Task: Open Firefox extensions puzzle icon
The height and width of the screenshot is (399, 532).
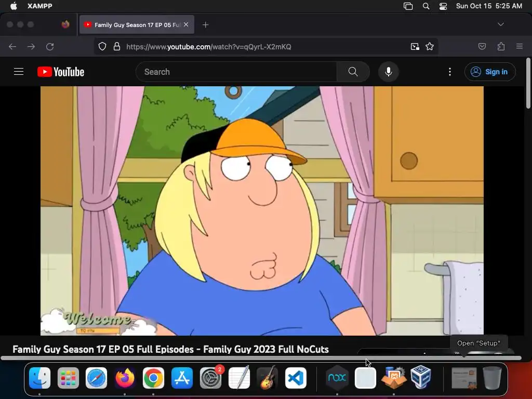Action: pyautogui.click(x=501, y=46)
